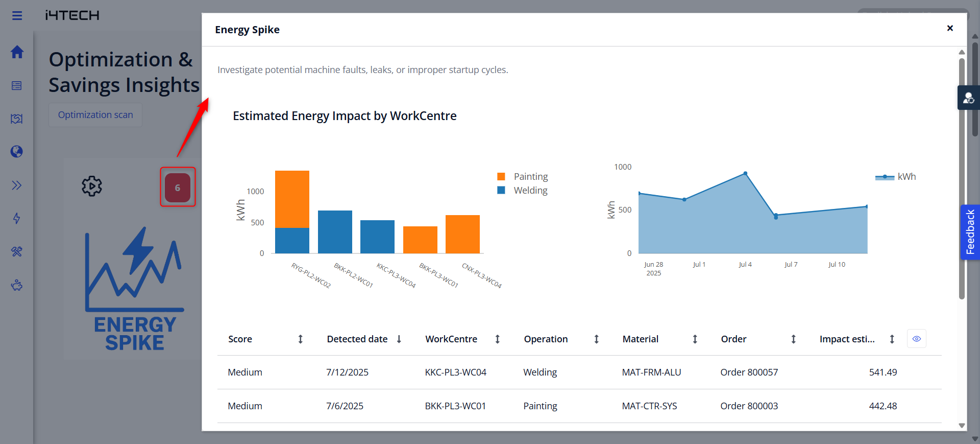This screenshot has width=980, height=444.
Task: Open the user support icon at right edge
Action: (x=968, y=98)
